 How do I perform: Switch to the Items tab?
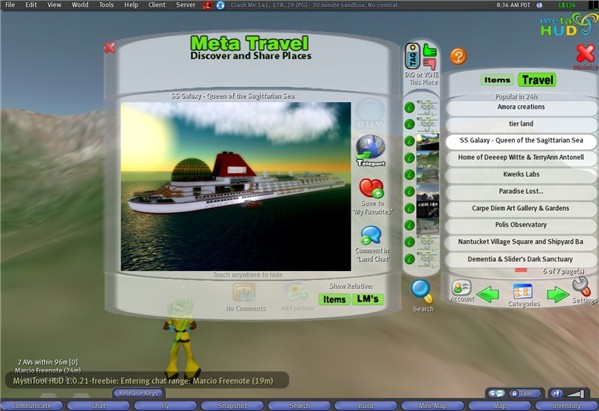point(497,80)
